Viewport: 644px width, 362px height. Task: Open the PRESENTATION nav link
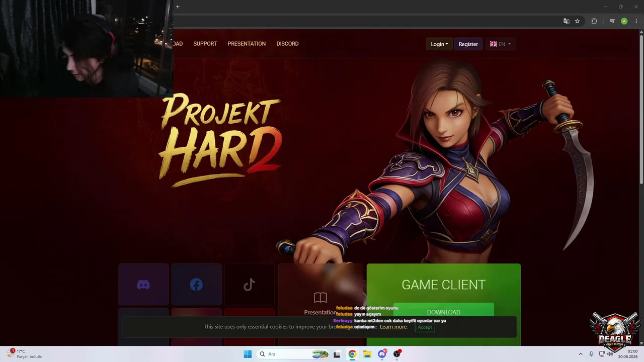coord(247,44)
